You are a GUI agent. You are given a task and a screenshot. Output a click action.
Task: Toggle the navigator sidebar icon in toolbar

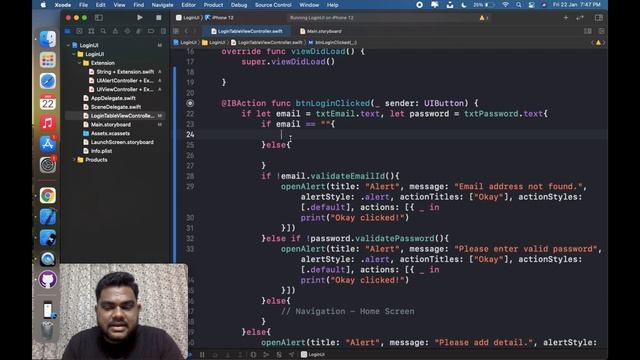[99, 18]
